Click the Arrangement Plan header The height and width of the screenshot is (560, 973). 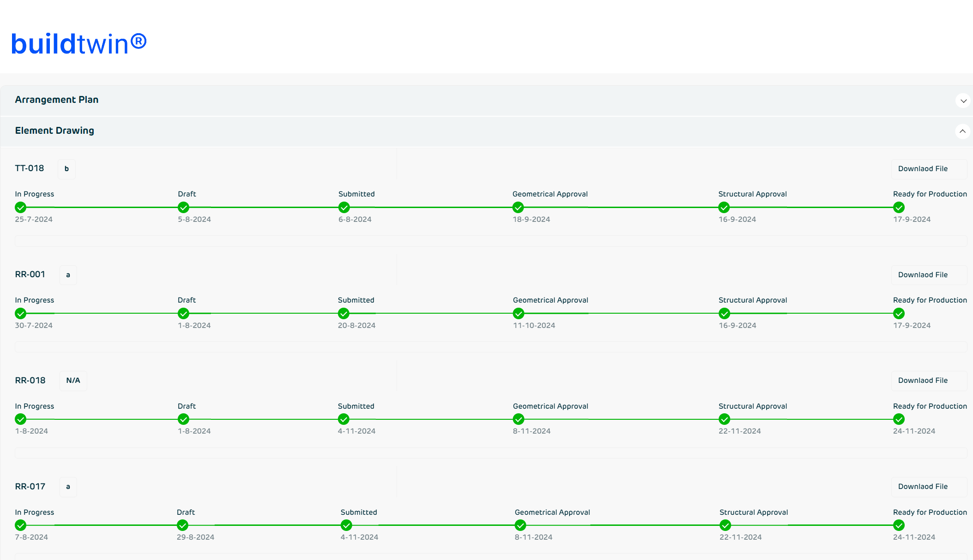tap(56, 100)
